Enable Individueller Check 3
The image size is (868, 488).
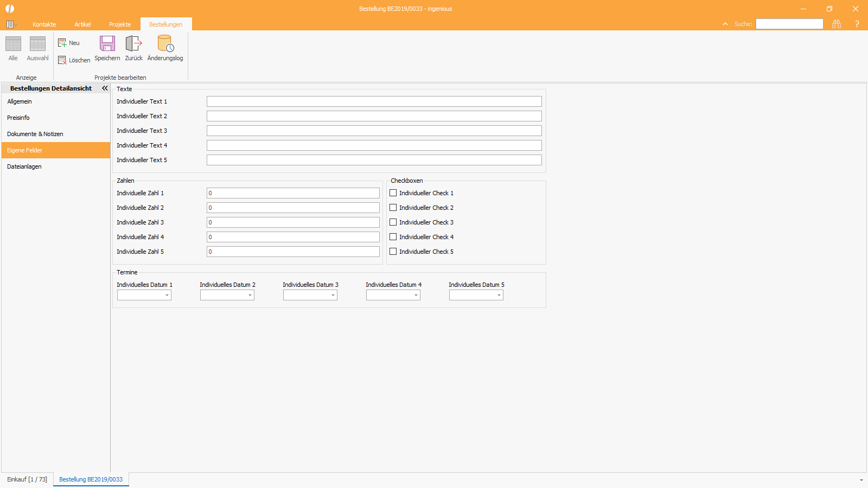393,222
